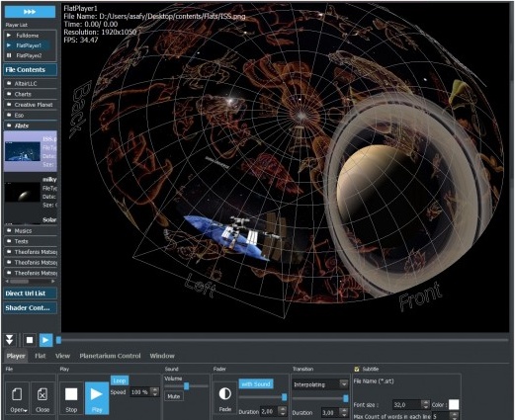
Task: Open the File Contents section
Action: click(x=31, y=70)
